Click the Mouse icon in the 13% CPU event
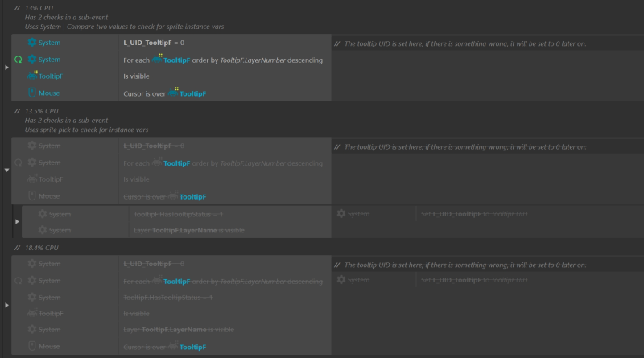This screenshot has width=644, height=358. pyautogui.click(x=32, y=93)
